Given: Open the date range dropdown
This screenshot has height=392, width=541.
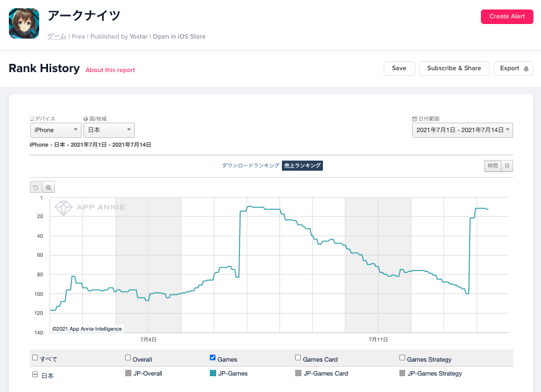Looking at the screenshot, I should click(x=463, y=130).
